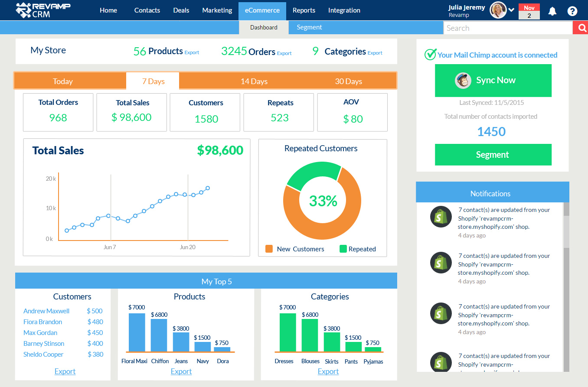Click the MailChimp monkey icon on Sync Now

tap(463, 80)
